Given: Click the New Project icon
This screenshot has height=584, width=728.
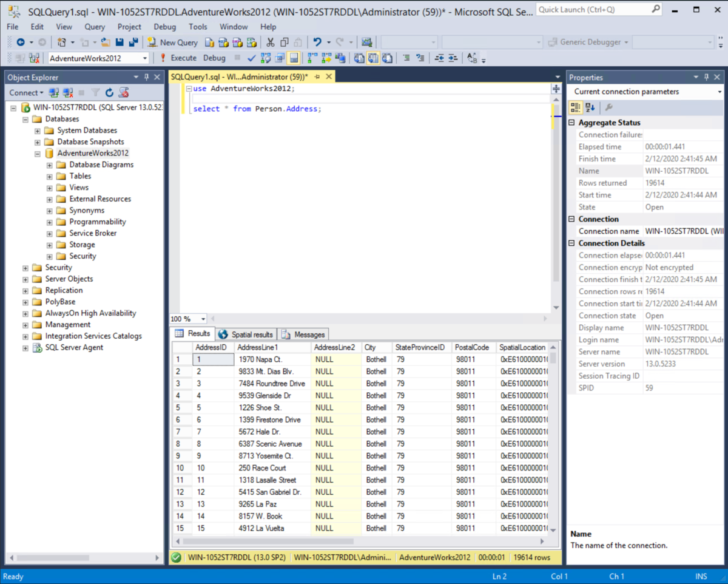Looking at the screenshot, I should coord(61,42).
